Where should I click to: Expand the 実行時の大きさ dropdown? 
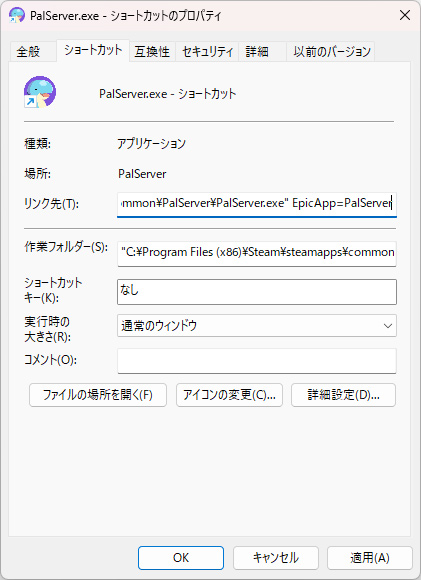[257, 326]
